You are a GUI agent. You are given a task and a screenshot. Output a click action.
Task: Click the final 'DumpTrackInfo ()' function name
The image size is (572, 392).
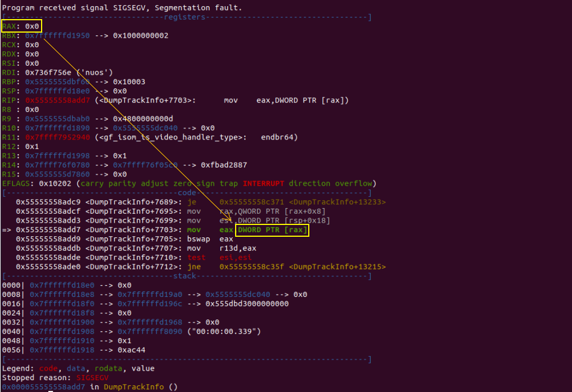(141, 387)
